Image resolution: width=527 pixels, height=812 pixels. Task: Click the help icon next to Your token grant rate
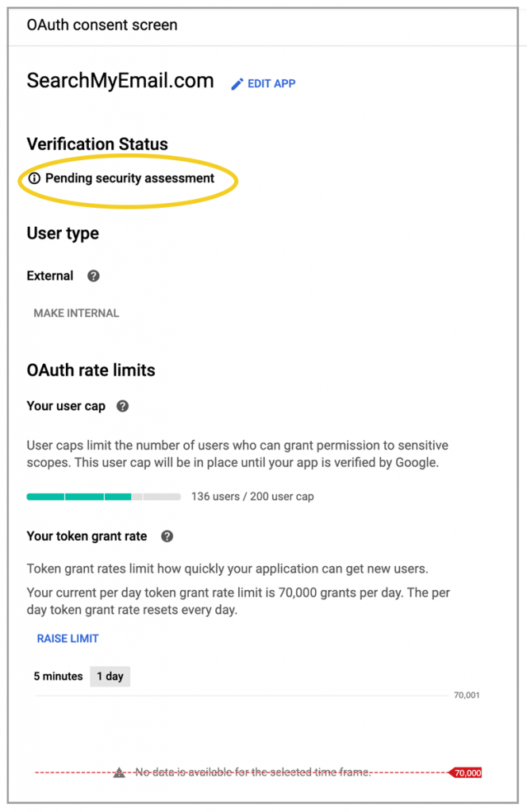click(x=167, y=536)
